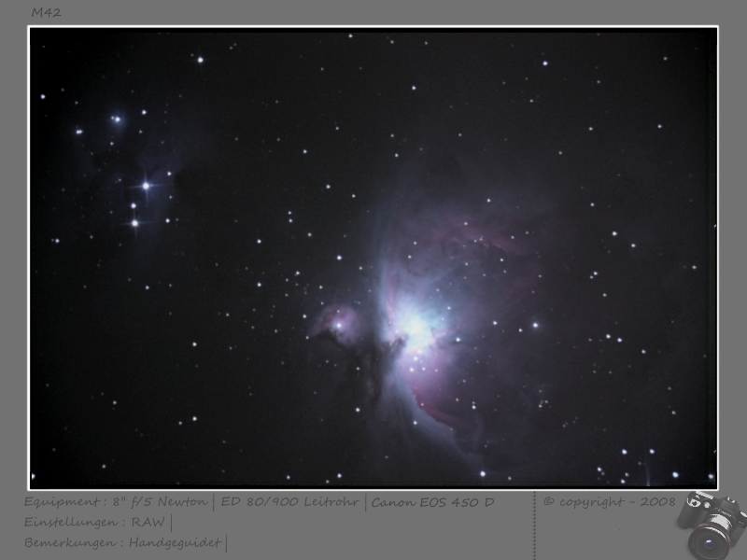Click "Canon EOS 450 D" text
This screenshot has width=747, height=560.
(432, 502)
